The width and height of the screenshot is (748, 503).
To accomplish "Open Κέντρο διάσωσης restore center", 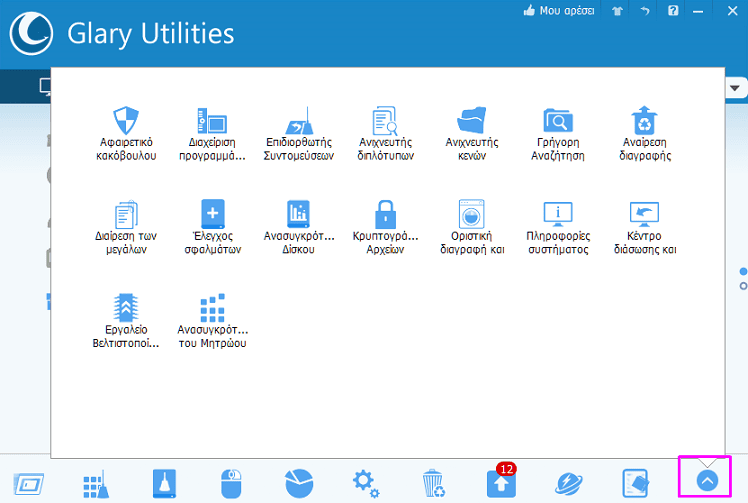I will (x=645, y=228).
